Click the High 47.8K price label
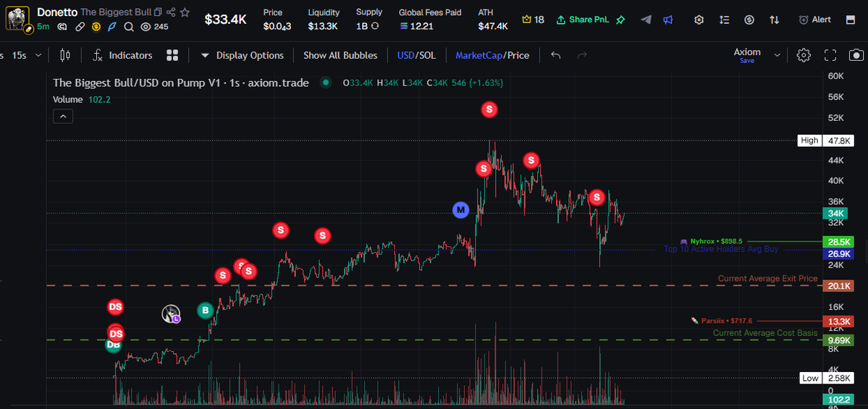868x409 pixels. (x=825, y=140)
